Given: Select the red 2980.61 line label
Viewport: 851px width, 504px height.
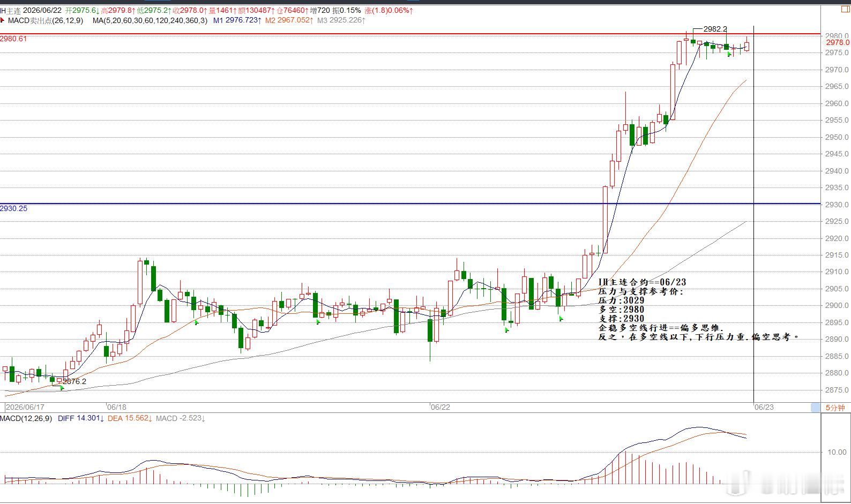Looking at the screenshot, I should click(13, 39).
